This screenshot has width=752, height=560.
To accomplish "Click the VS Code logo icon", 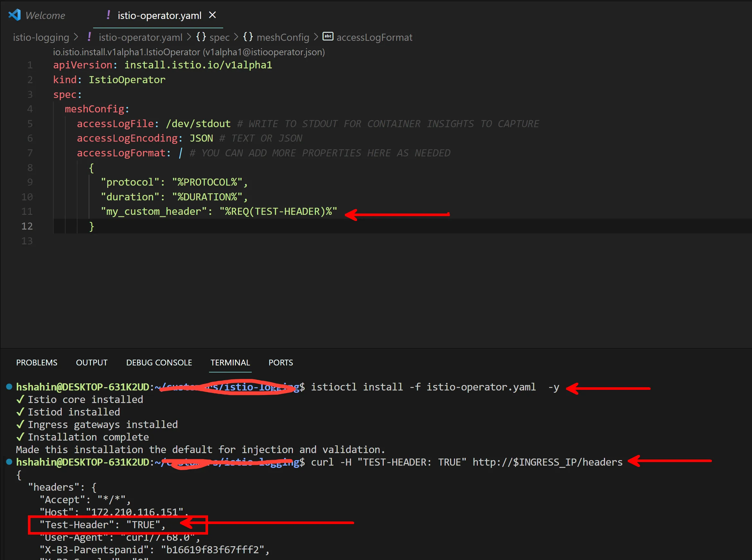I will pos(14,15).
